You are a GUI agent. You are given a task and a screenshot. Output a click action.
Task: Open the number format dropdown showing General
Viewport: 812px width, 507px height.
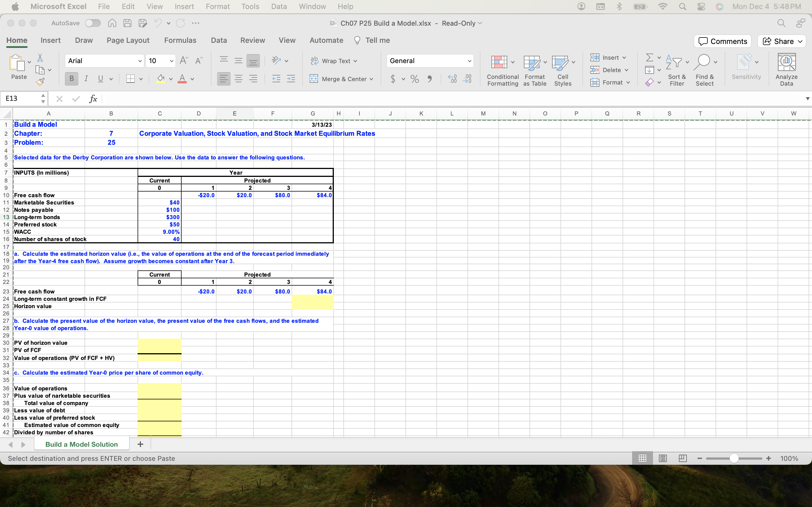tap(469, 61)
